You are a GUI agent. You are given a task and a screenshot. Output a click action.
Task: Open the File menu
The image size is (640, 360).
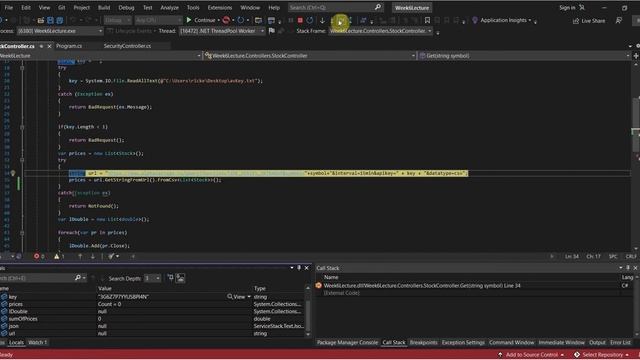coord(8,7)
